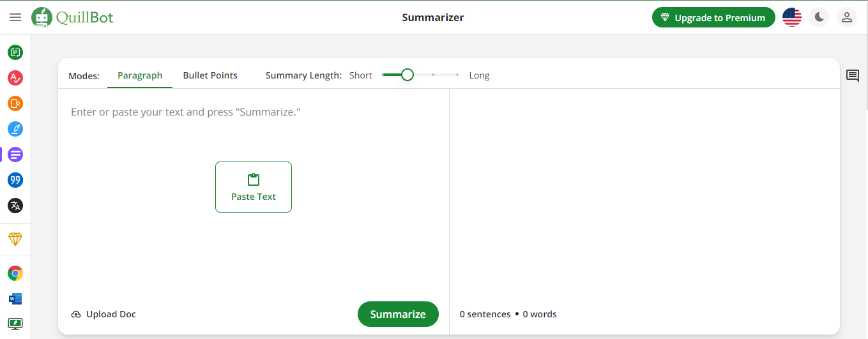
Task: Click the Premium diamond sidebar icon
Action: (x=15, y=239)
